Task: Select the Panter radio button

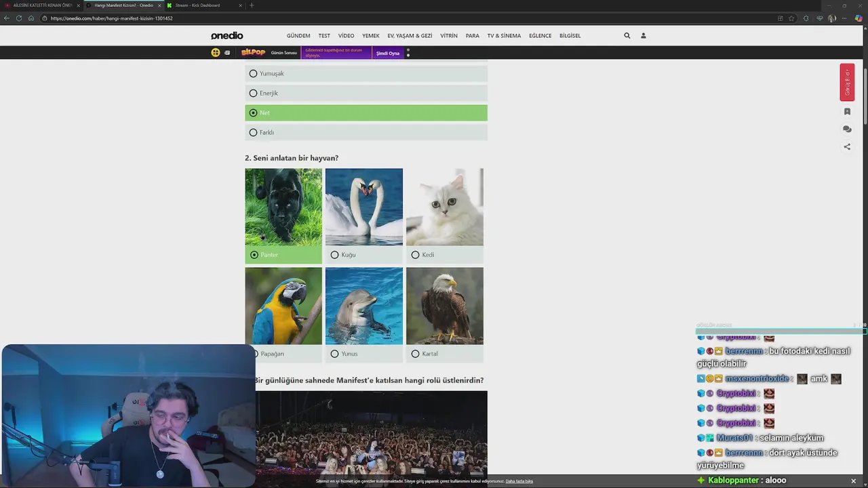Action: coord(254,255)
